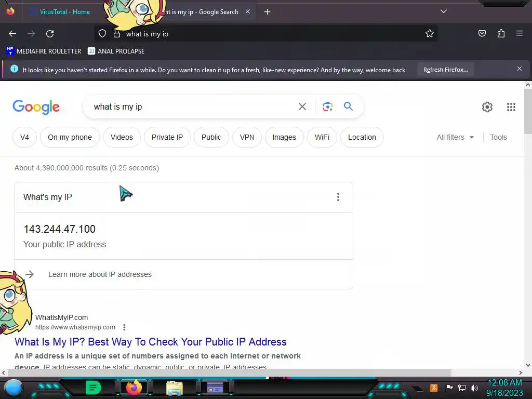Select the Location filter chip

pos(362,137)
